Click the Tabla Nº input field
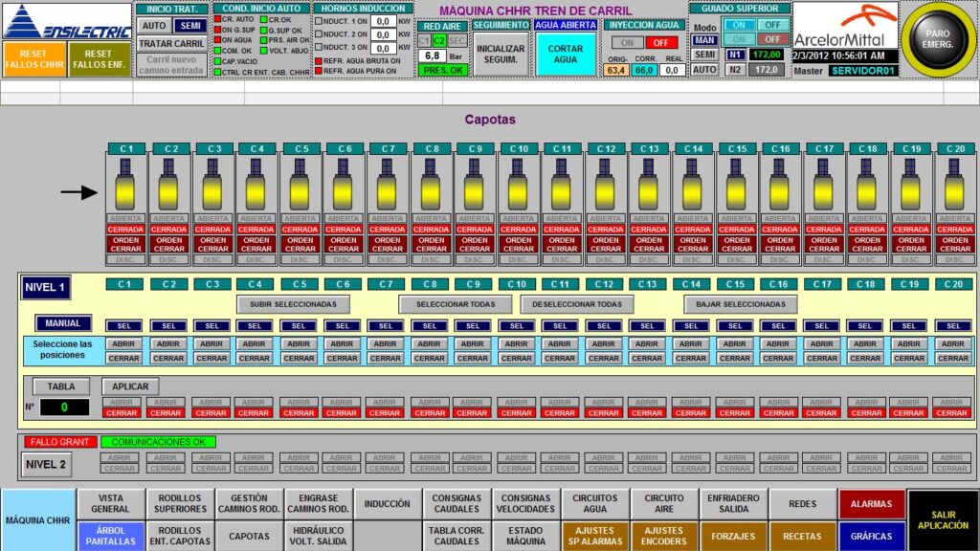This screenshot has height=551, width=980. [x=64, y=408]
